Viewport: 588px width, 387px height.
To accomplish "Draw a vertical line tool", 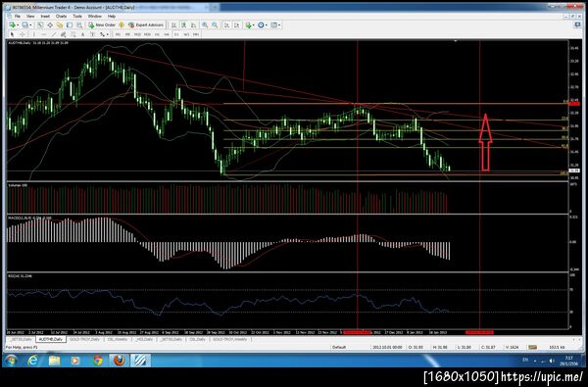I will tap(33, 34).
